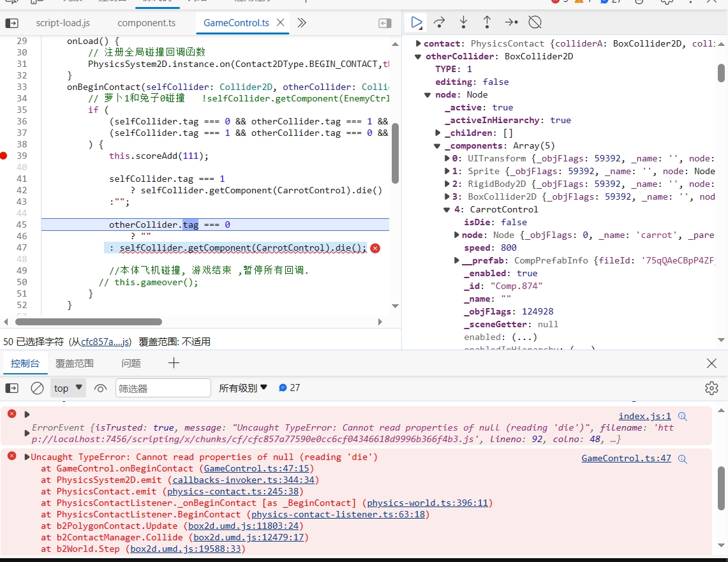Image resolution: width=728 pixels, height=562 pixels.
Task: Expand the ErrorEvent object
Action: [x=27, y=433]
